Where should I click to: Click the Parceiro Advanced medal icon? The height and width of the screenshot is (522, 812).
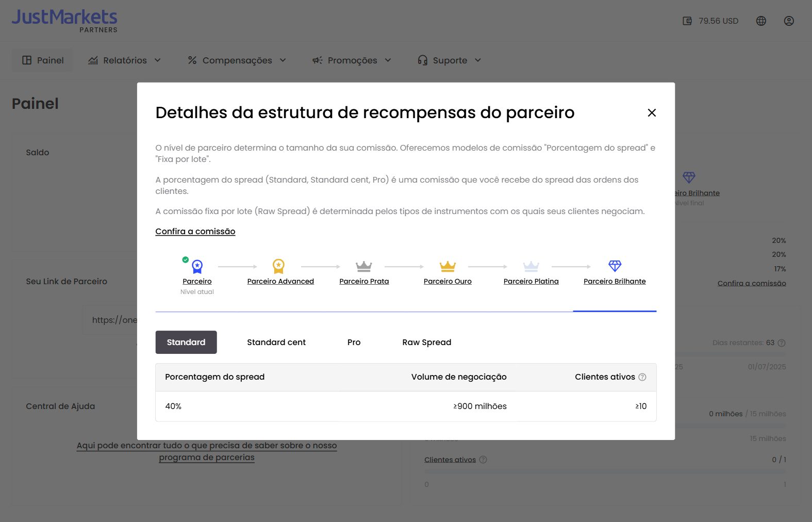278,266
